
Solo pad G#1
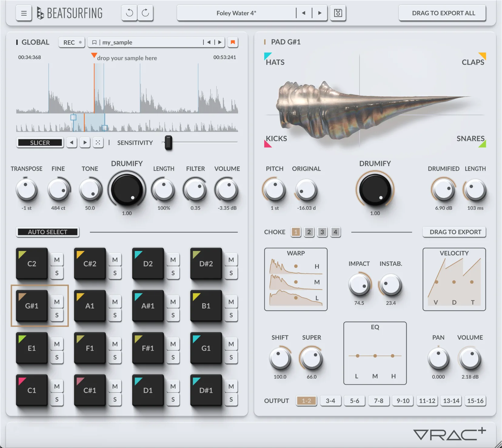[x=57, y=315]
